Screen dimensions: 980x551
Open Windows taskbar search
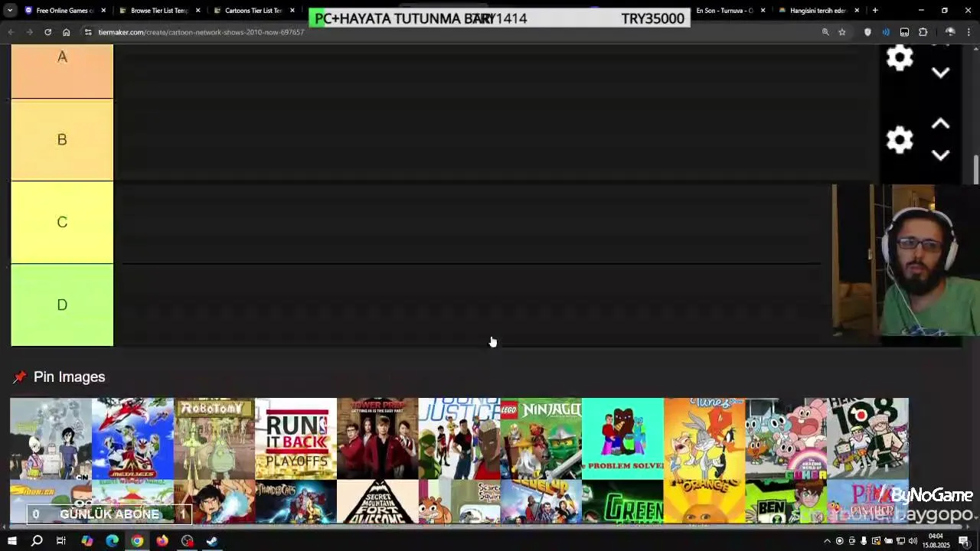(x=37, y=541)
